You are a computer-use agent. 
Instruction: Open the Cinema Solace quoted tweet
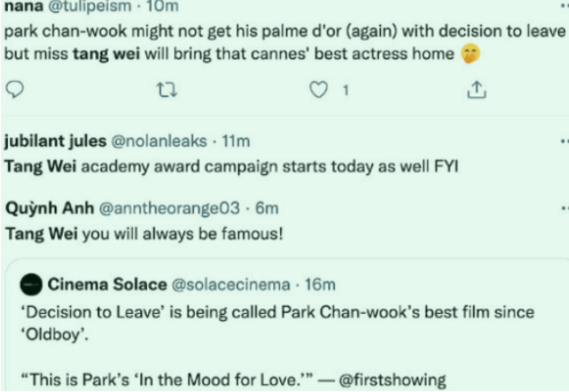tap(287, 325)
